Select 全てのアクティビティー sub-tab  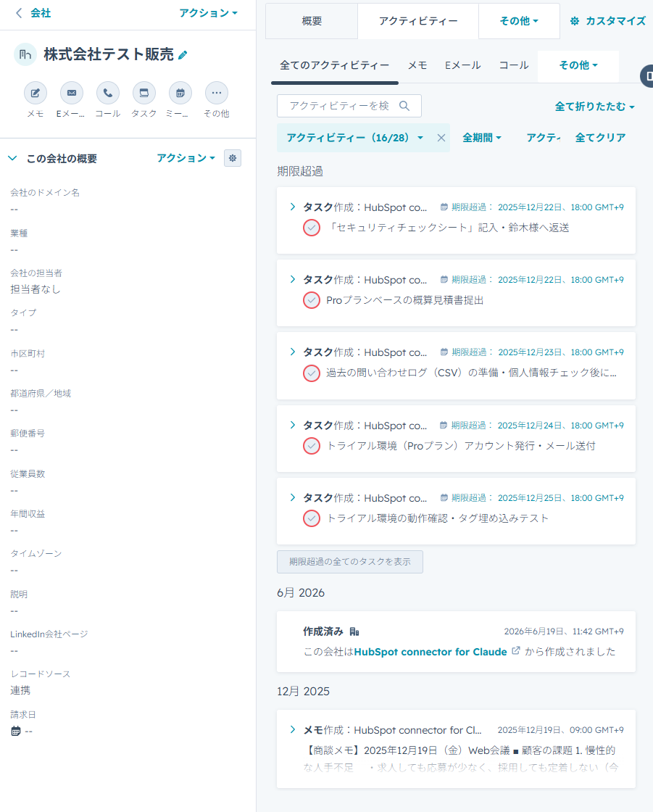[335, 65]
